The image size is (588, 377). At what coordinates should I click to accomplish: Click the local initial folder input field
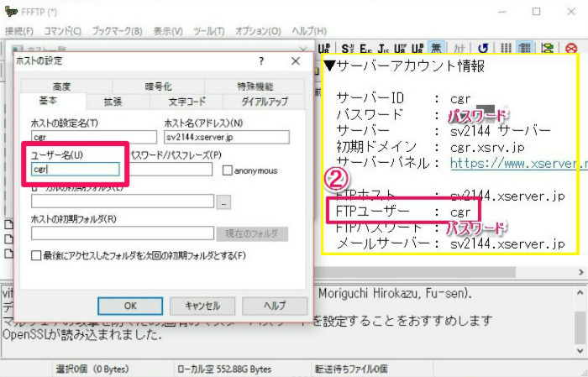[123, 202]
